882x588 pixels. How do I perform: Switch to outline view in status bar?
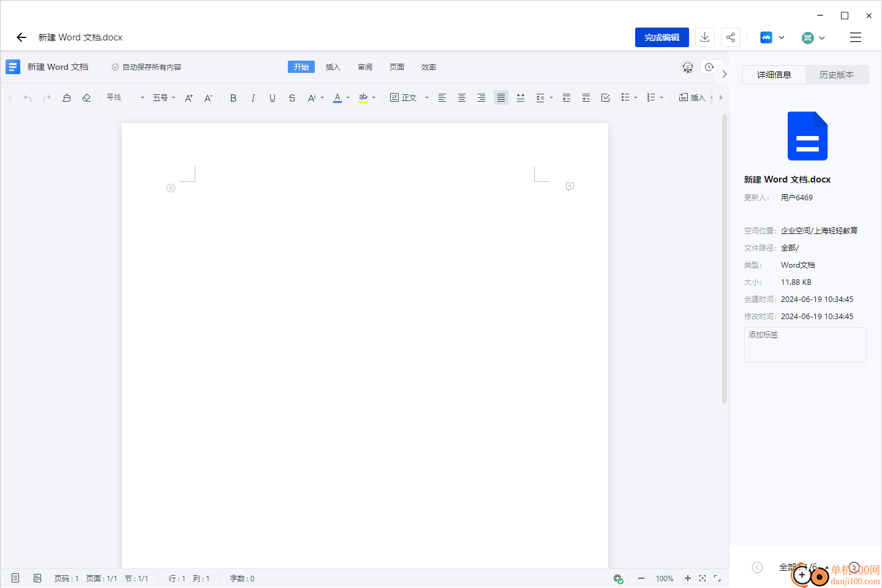point(37,578)
